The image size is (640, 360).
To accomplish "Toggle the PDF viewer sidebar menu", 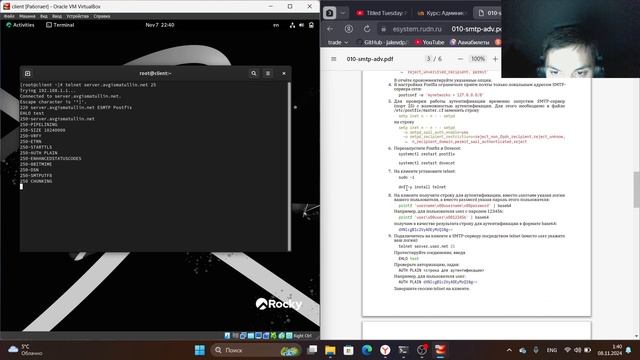I will 333,59.
